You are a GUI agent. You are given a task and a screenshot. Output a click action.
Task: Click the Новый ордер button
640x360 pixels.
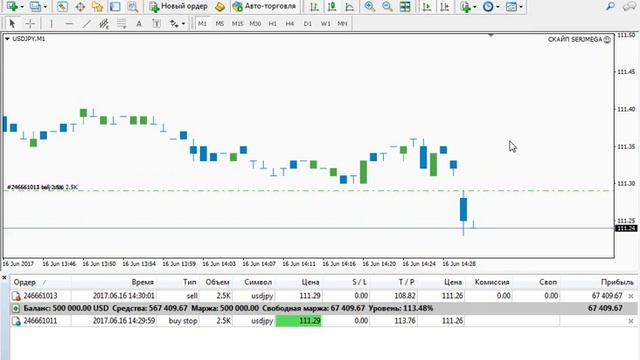[178, 7]
